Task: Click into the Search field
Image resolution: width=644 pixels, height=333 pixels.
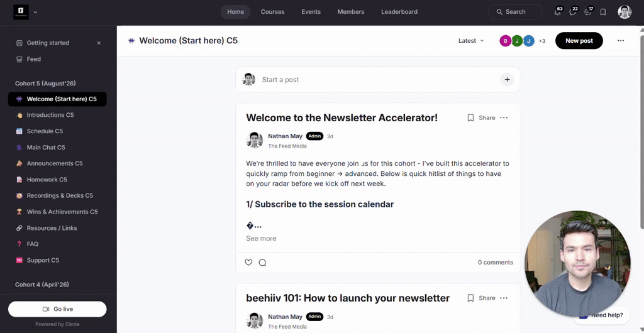Action: click(516, 12)
